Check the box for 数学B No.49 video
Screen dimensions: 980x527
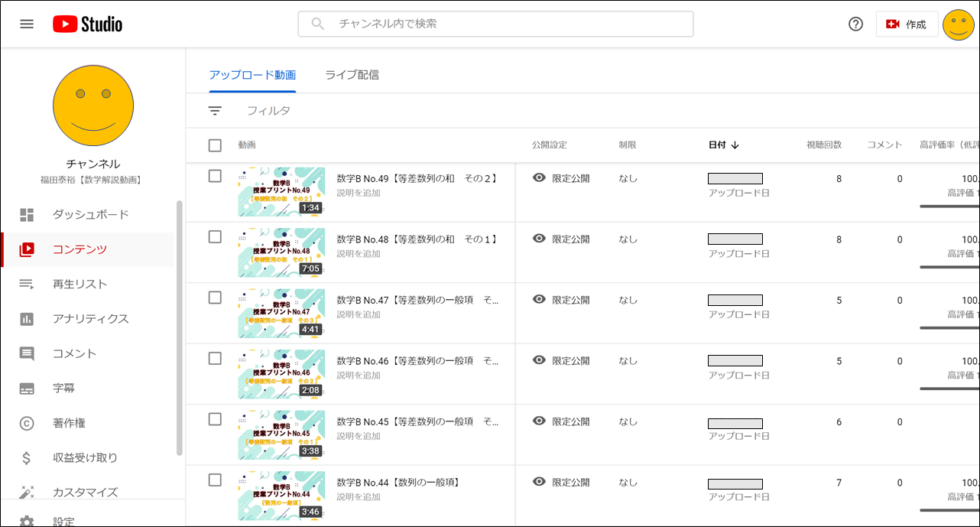215,176
